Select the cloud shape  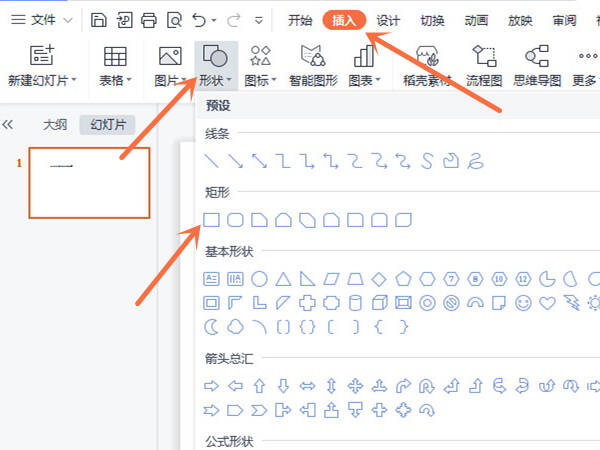[x=235, y=327]
